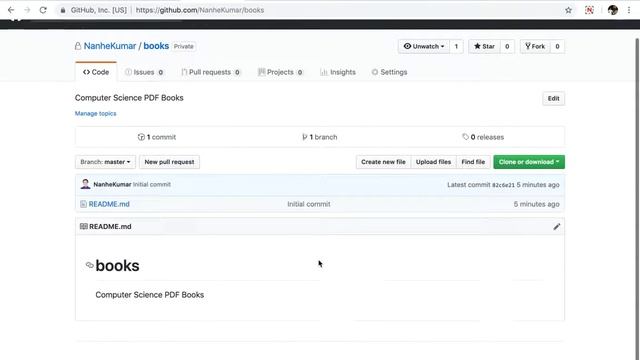Open NanheKumar owner profile link
The height and width of the screenshot is (360, 640).
(110, 46)
